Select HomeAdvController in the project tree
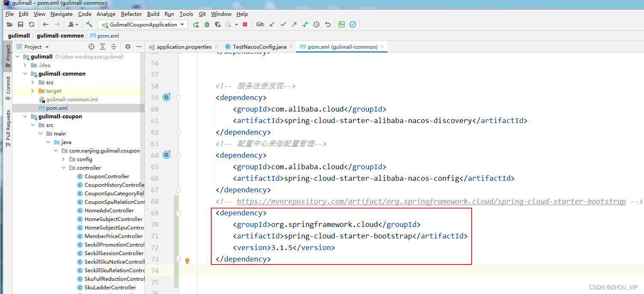Screen dimensions: 644x294 point(109,210)
